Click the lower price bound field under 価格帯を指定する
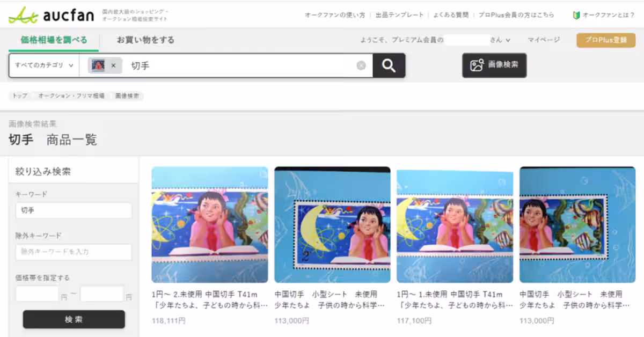644x337 pixels. [36, 292]
